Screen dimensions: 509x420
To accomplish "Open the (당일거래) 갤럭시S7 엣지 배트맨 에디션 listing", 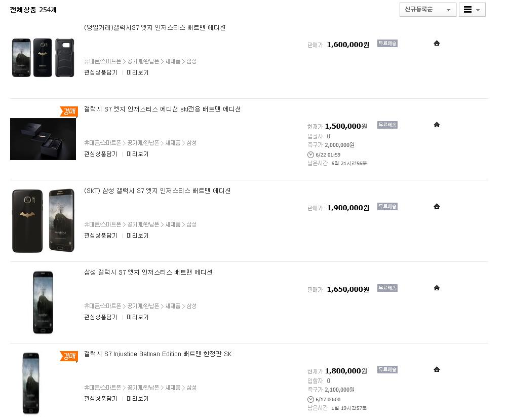I will point(154,28).
